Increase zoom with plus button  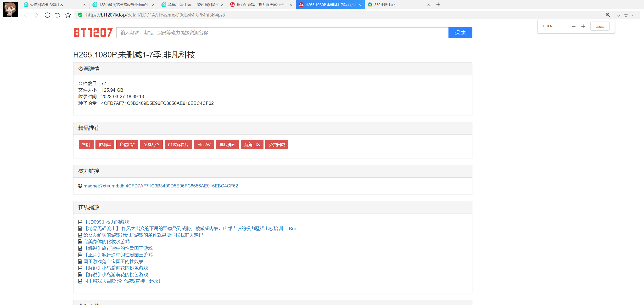583,26
